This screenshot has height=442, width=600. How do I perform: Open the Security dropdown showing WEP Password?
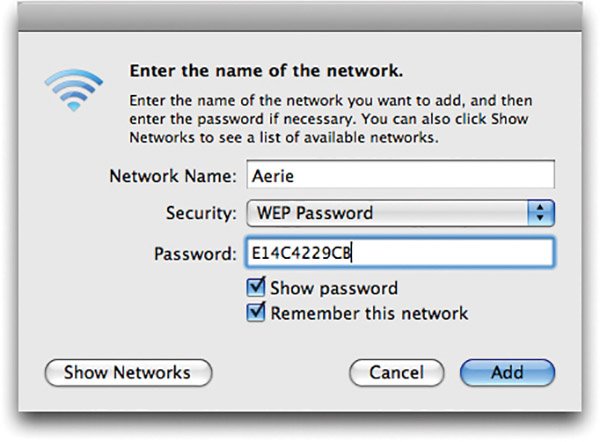398,213
